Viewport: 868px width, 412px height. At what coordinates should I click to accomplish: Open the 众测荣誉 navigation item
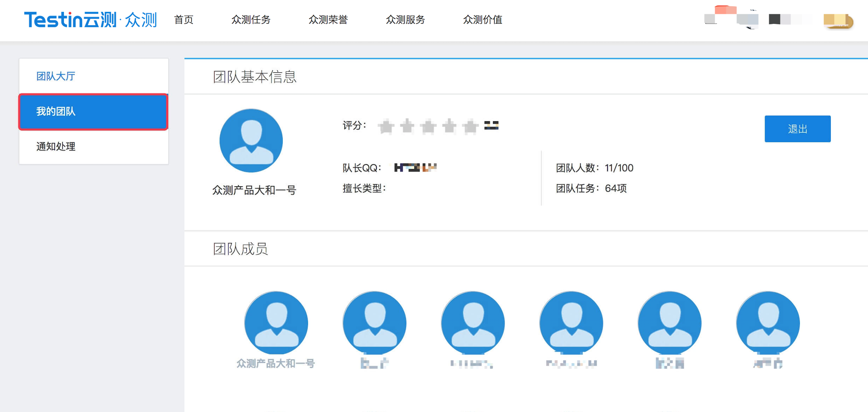coord(328,20)
